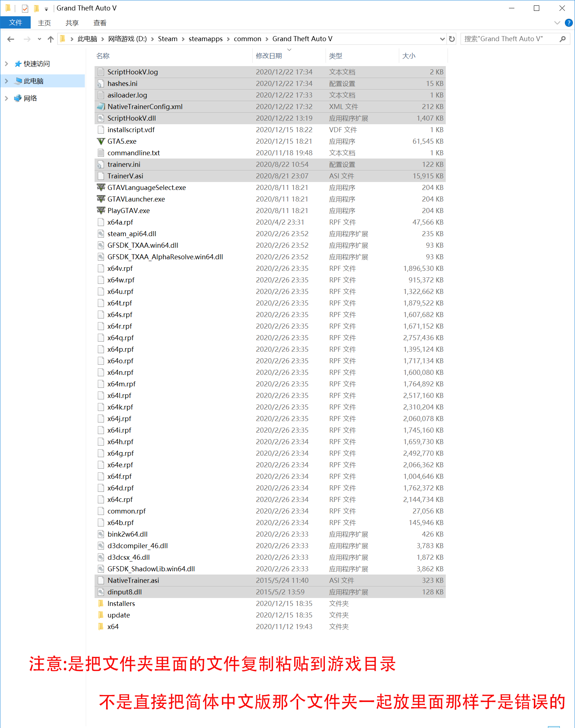Sort by the 类型 column header
The height and width of the screenshot is (728, 575).
(362, 56)
